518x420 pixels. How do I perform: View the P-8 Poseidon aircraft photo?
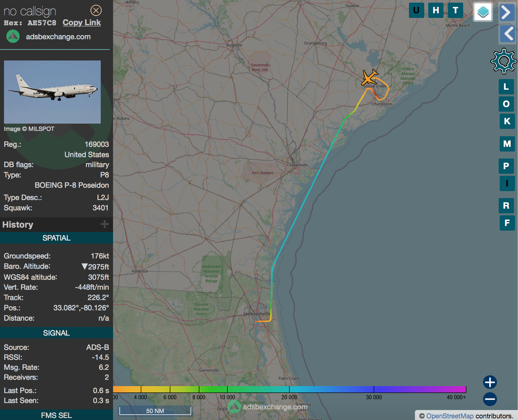pos(52,92)
